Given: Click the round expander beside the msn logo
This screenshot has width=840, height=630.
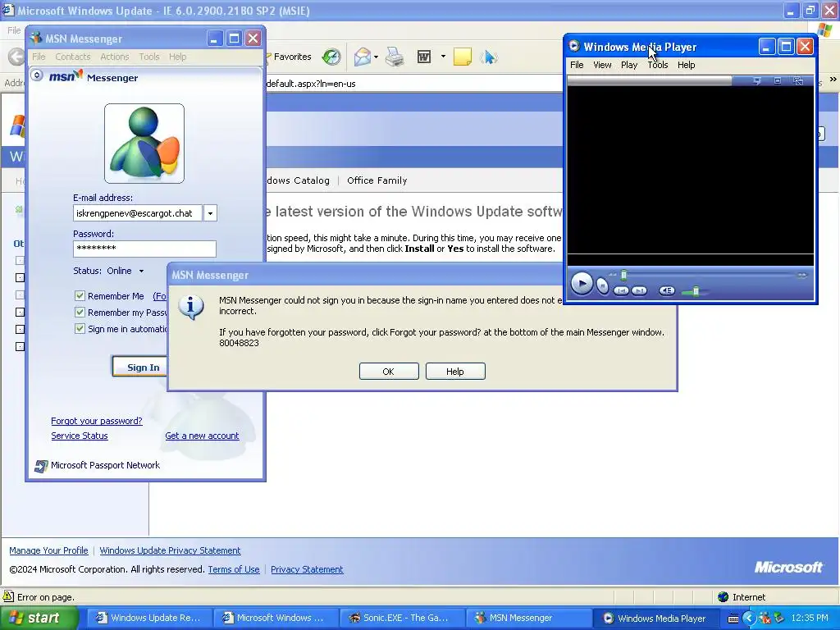Looking at the screenshot, I should 37,75.
